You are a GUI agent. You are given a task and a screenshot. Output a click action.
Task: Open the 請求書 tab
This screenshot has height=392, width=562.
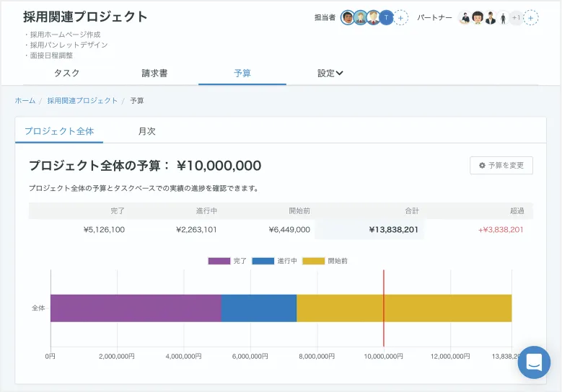click(154, 73)
